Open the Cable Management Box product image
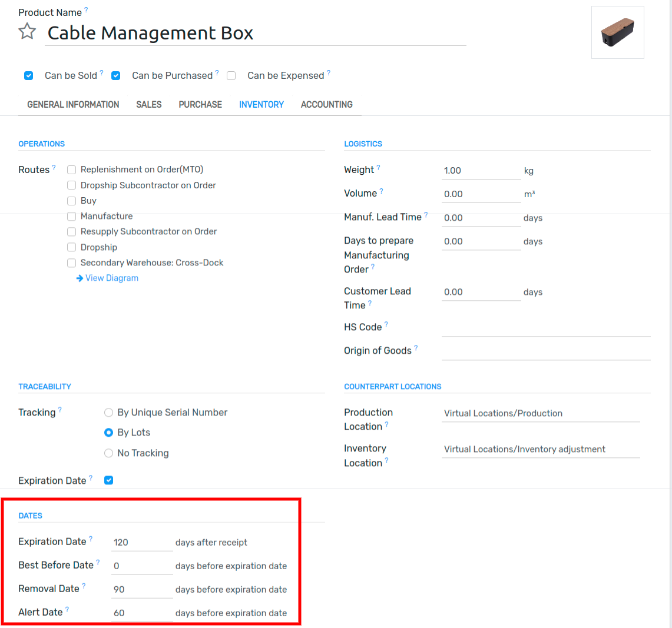Screen dimensions: 672x628 [x=617, y=32]
